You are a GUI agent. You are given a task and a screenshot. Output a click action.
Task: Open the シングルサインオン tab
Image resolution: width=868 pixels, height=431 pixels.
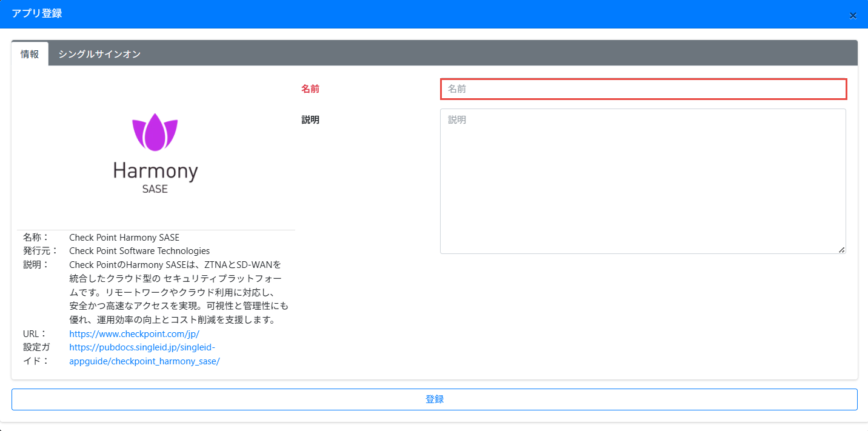pyautogui.click(x=99, y=54)
